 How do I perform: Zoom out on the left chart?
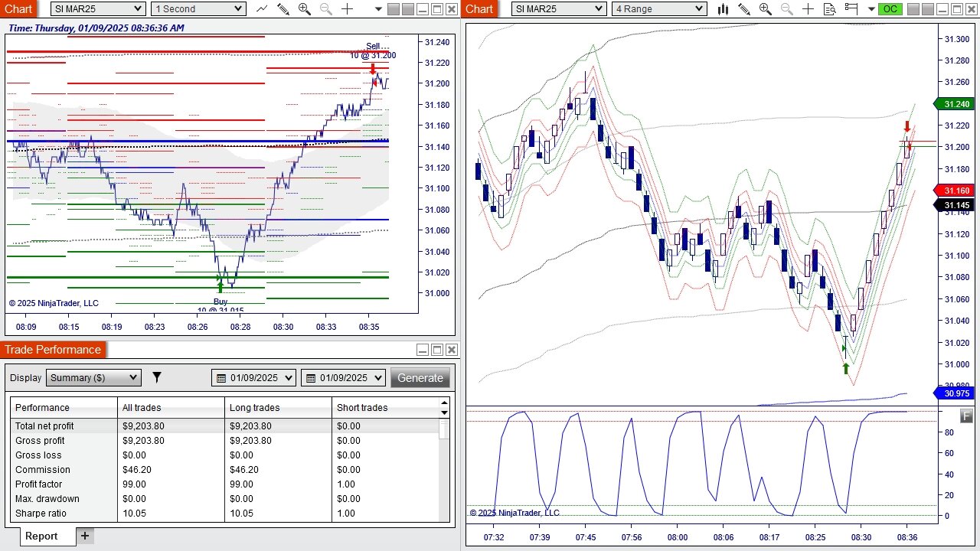325,9
